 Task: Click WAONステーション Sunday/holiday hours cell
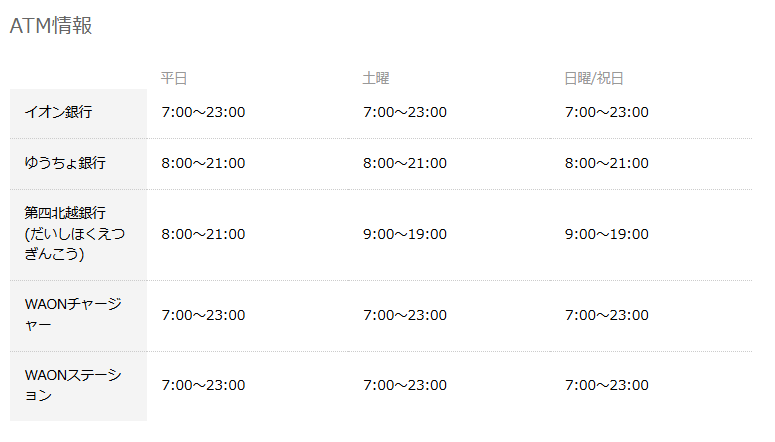(x=607, y=385)
